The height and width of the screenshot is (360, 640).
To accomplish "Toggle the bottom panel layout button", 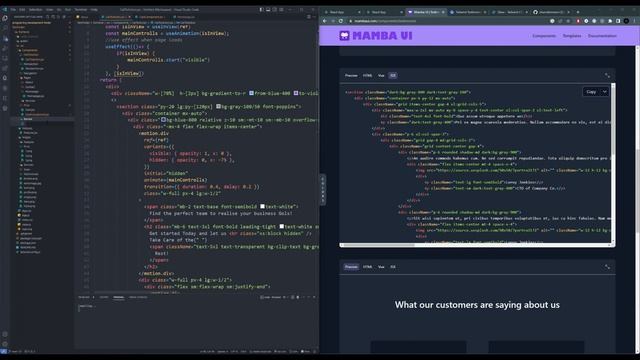I will coord(268,9).
